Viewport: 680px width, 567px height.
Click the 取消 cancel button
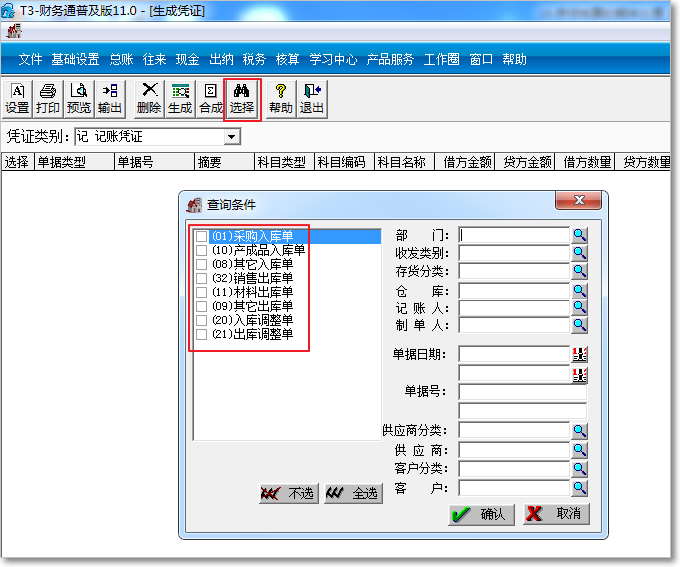tap(556, 514)
